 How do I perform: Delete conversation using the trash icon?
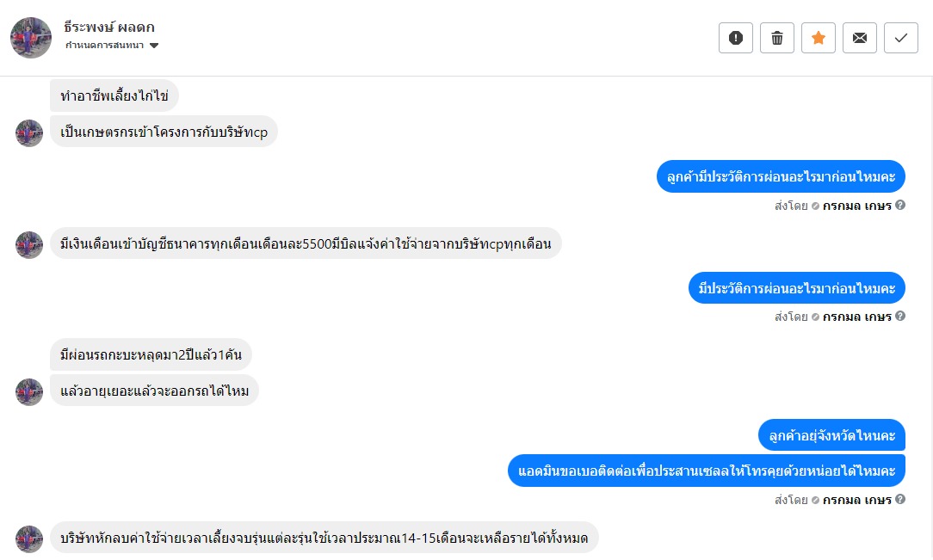pos(777,38)
